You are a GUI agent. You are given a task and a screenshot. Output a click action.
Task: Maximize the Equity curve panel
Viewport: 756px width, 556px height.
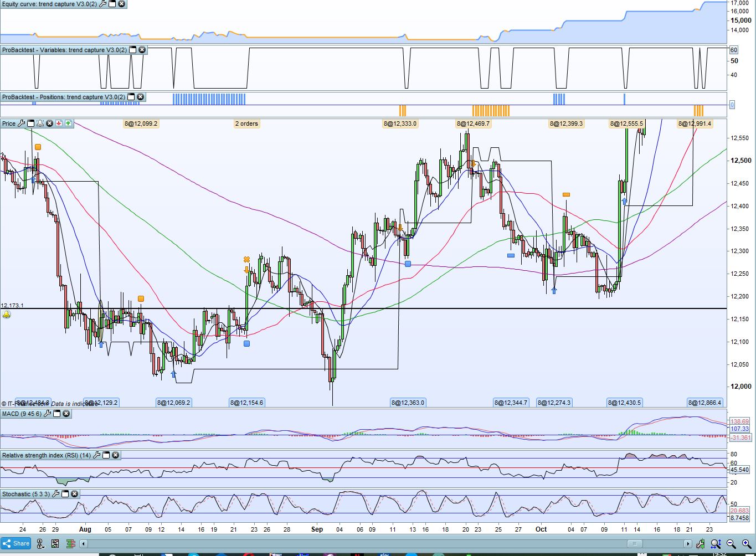pyautogui.click(x=112, y=4)
